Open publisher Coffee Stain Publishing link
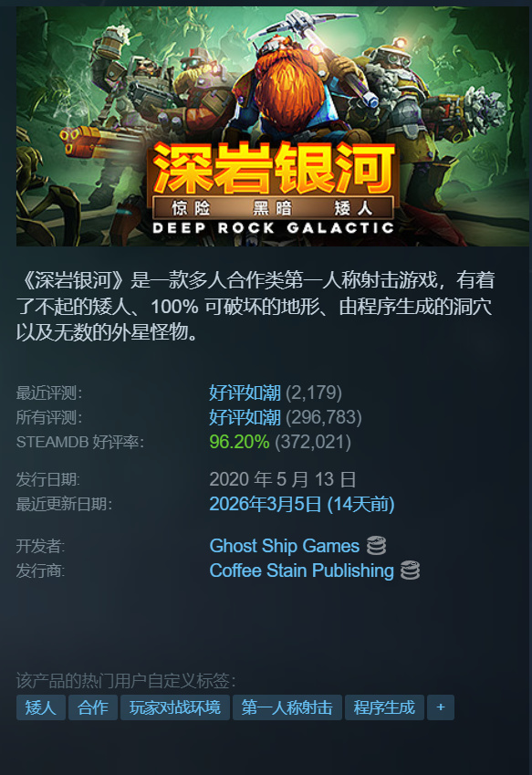532x775 pixels. coord(302,571)
